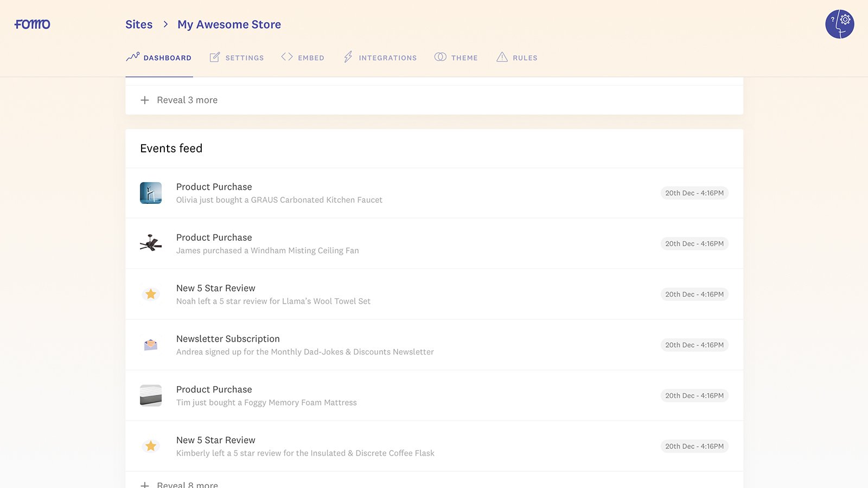The width and height of the screenshot is (868, 488).
Task: Select the Dashboard line-chart icon
Action: [x=133, y=56]
